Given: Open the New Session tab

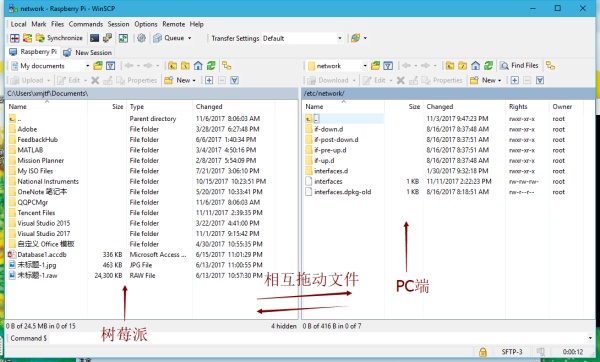Looking at the screenshot, I should tap(87, 52).
